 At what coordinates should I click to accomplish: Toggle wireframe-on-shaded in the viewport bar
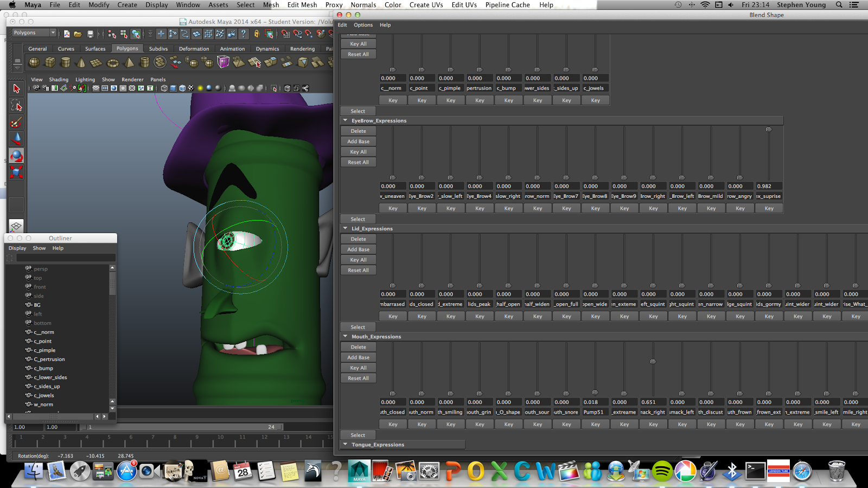[182, 88]
